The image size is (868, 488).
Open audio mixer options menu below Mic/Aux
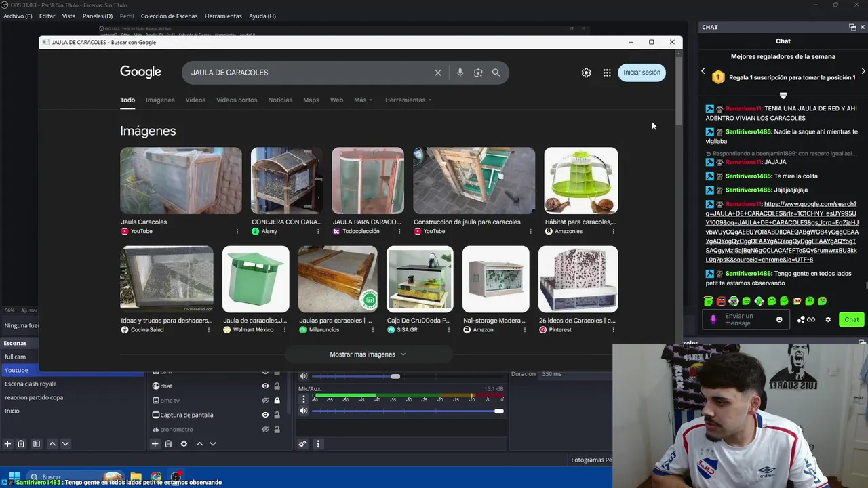tap(318, 444)
